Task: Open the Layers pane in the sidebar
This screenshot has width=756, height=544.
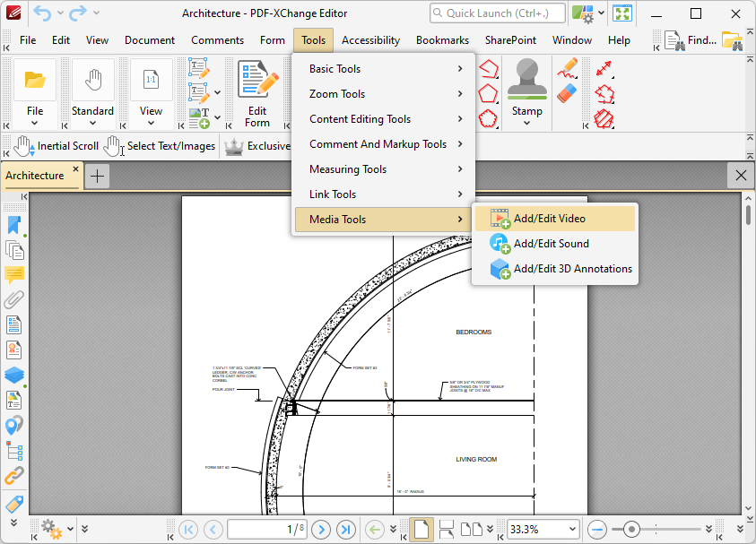Action: point(14,375)
